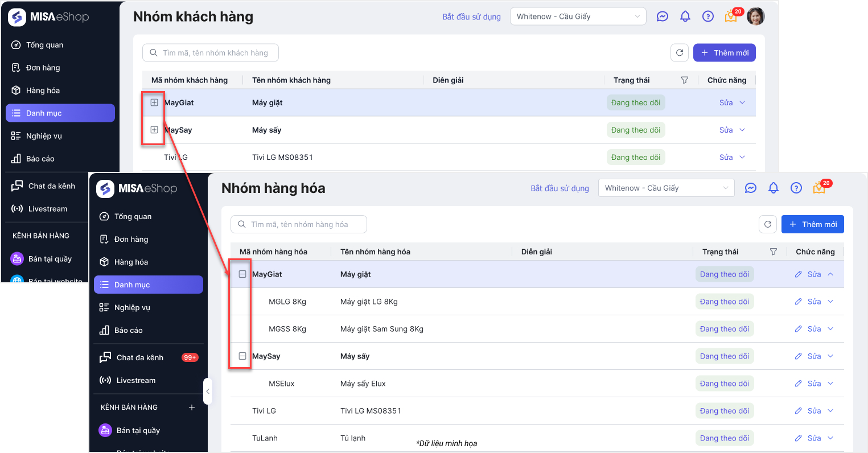Click the Bắt đầu sử dụng link
This screenshot has height=453, width=868.
coord(560,188)
